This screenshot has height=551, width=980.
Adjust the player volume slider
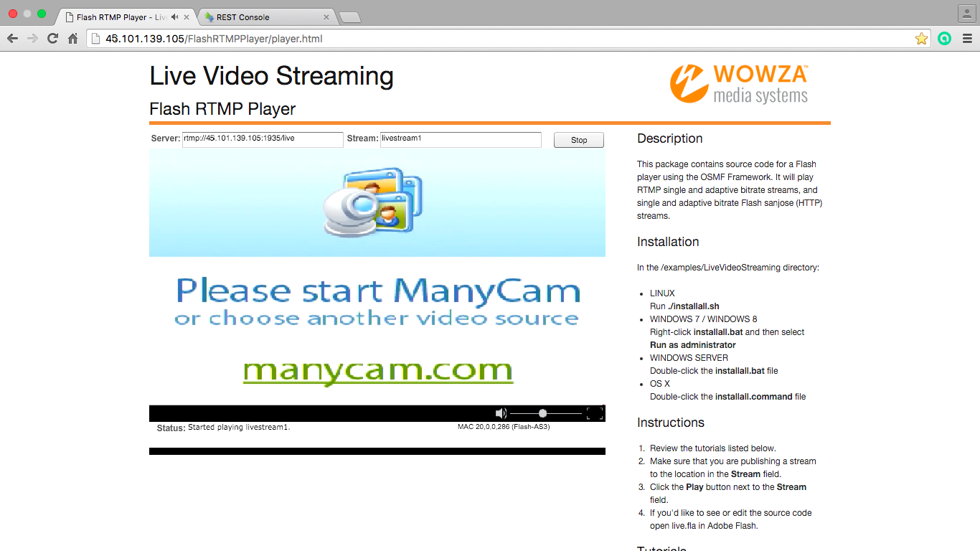pos(546,413)
